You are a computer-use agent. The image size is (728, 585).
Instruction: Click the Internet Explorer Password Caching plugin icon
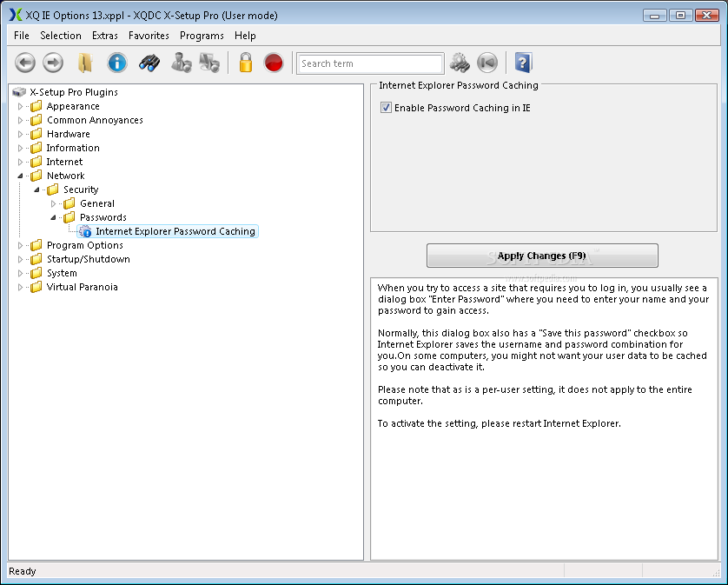click(85, 231)
